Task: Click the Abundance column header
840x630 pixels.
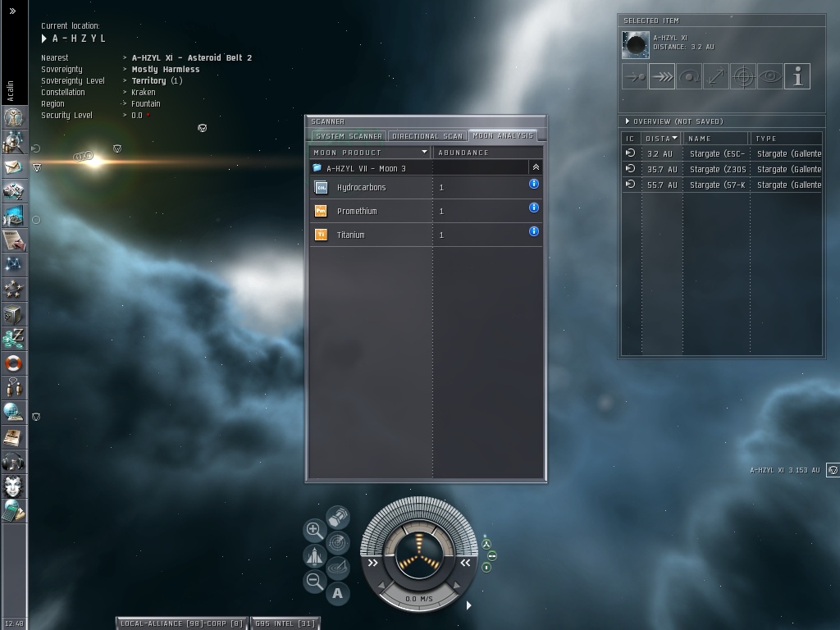Action: (x=487, y=153)
